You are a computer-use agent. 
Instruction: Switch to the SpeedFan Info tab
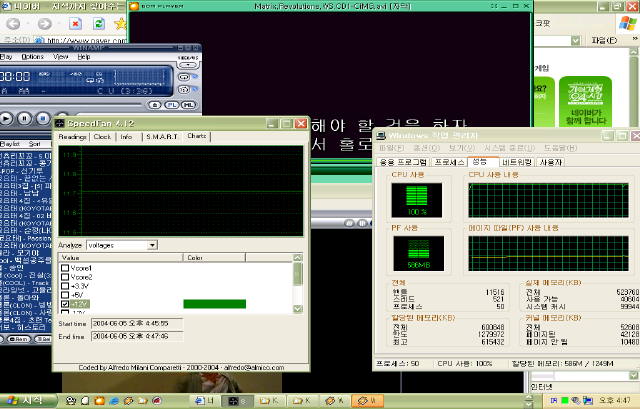tap(126, 137)
